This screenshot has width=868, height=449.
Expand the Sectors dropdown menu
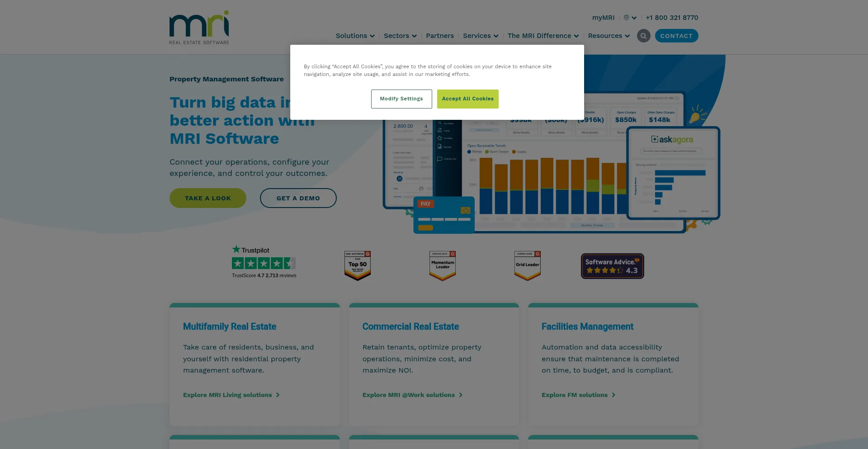point(400,36)
